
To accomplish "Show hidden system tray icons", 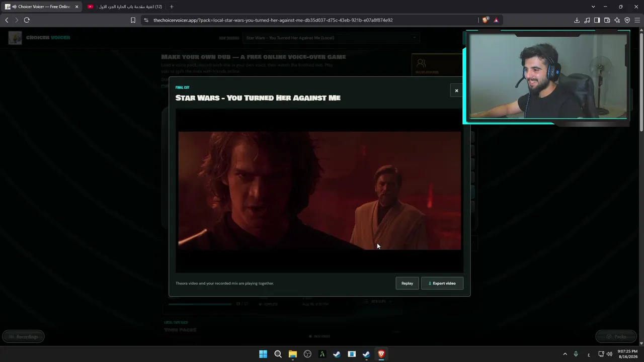I will point(565,354).
